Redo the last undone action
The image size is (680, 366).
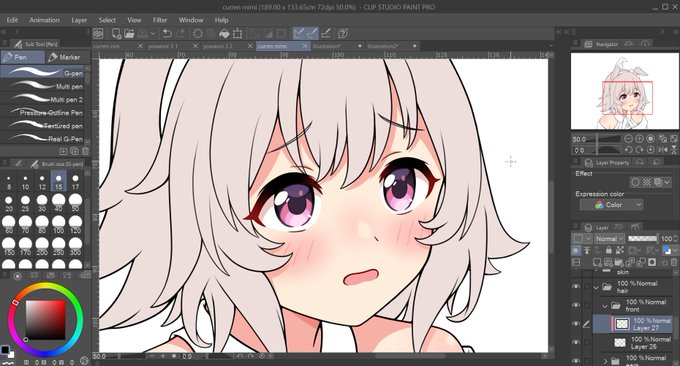(x=180, y=33)
